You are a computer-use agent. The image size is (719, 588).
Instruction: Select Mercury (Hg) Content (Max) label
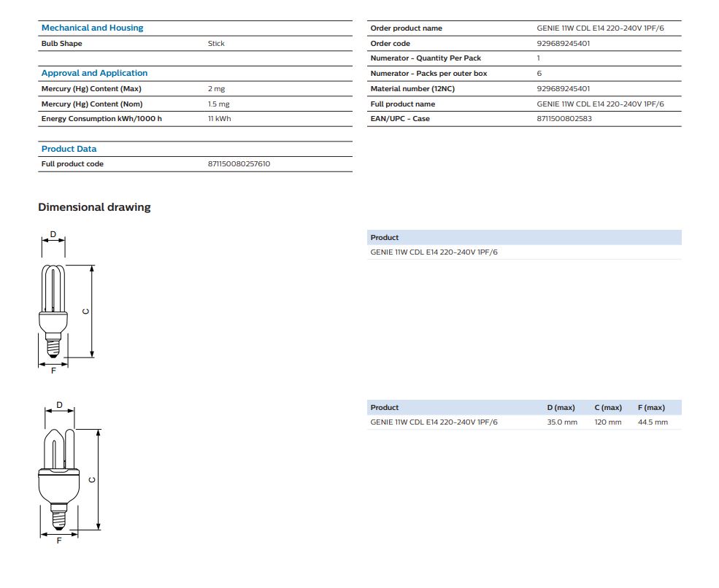[x=91, y=89]
